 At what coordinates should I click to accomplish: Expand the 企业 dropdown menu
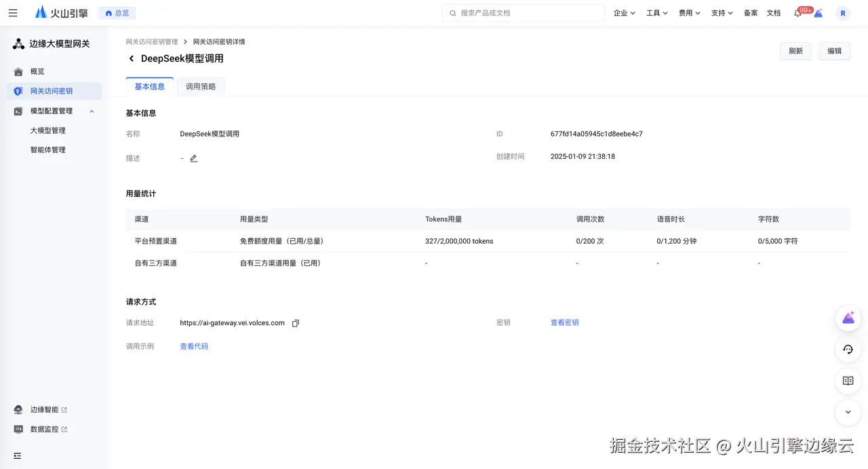click(x=624, y=13)
